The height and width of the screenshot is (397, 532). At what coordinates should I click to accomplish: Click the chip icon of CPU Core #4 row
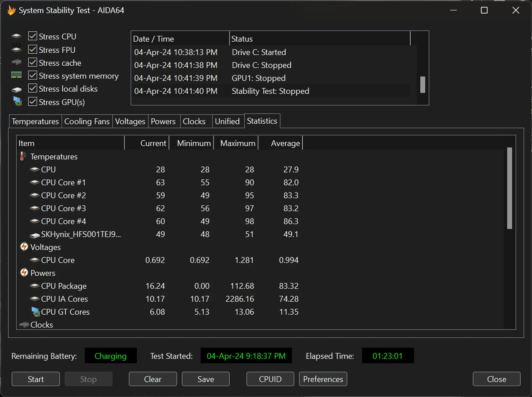35,221
